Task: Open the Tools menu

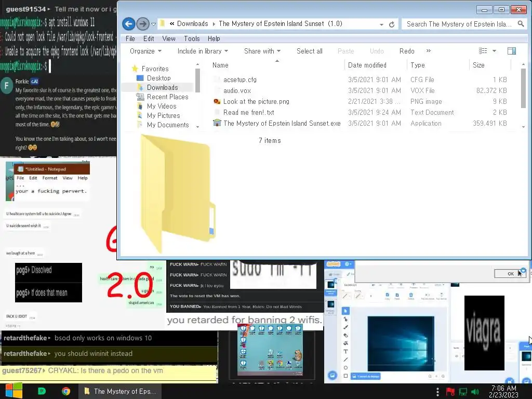Action: [x=192, y=38]
